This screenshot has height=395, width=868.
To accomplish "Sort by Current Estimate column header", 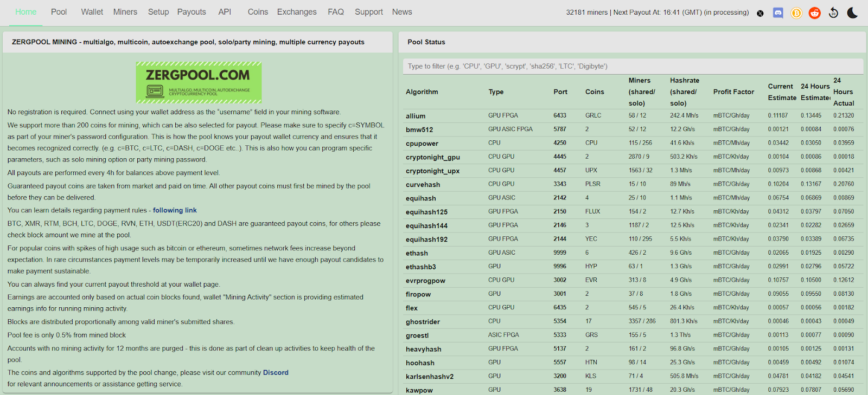I will pos(782,92).
